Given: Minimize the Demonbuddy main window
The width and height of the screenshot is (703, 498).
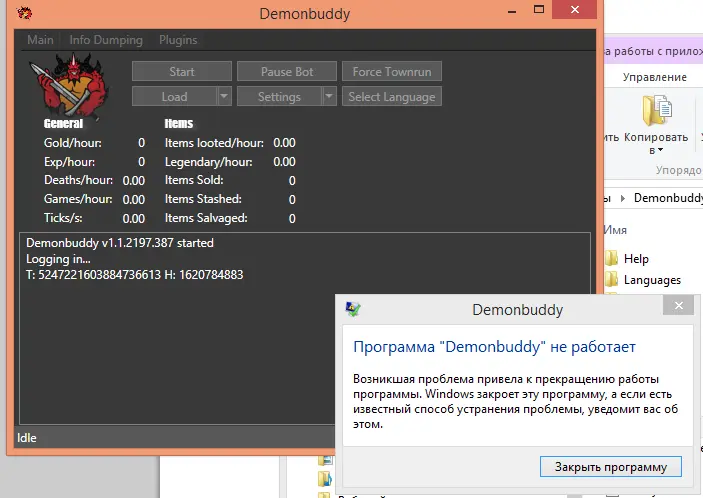Looking at the screenshot, I should click(512, 12).
